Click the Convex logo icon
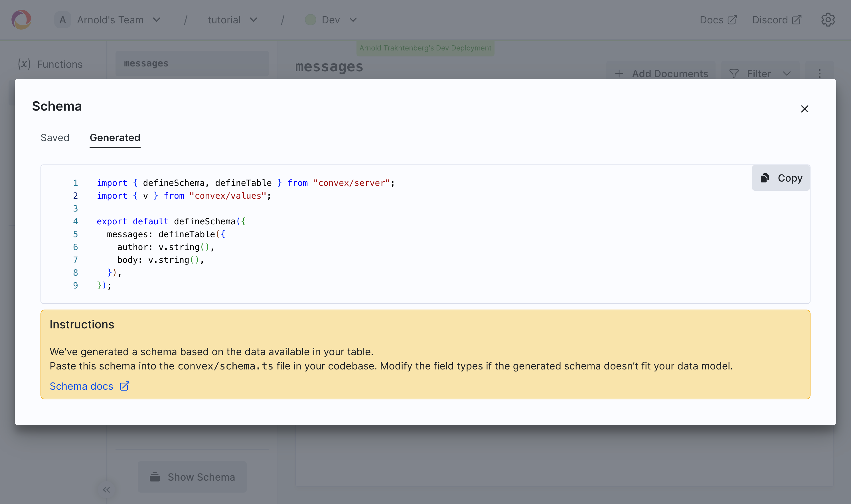 pos(21,20)
